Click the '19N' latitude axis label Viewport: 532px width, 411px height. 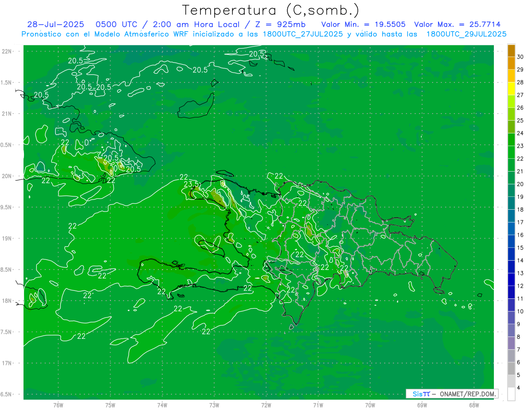7,239
